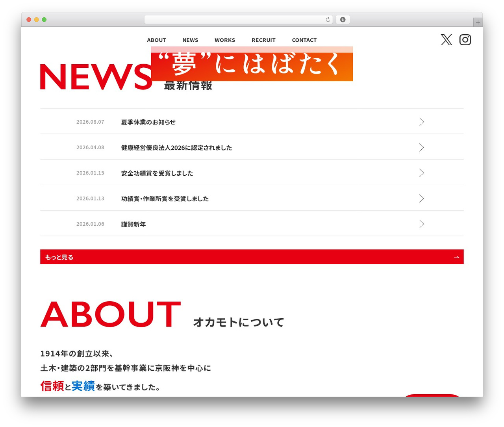Click the date 2026.01.06
The height and width of the screenshot is (427, 504).
90,224
